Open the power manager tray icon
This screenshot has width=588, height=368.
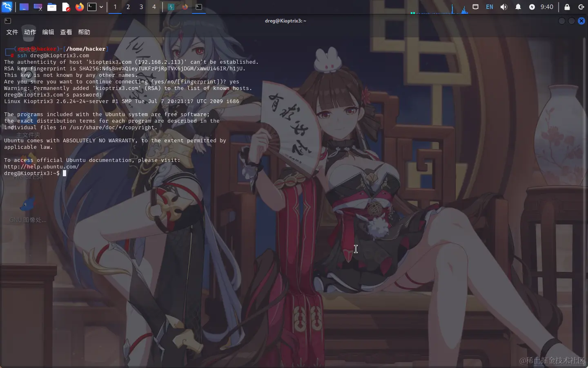click(x=532, y=7)
